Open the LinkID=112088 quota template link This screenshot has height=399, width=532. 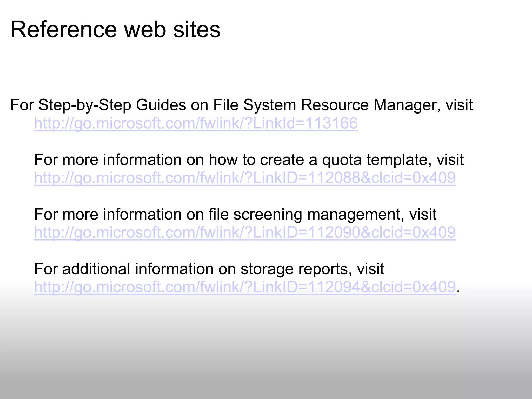245,178
